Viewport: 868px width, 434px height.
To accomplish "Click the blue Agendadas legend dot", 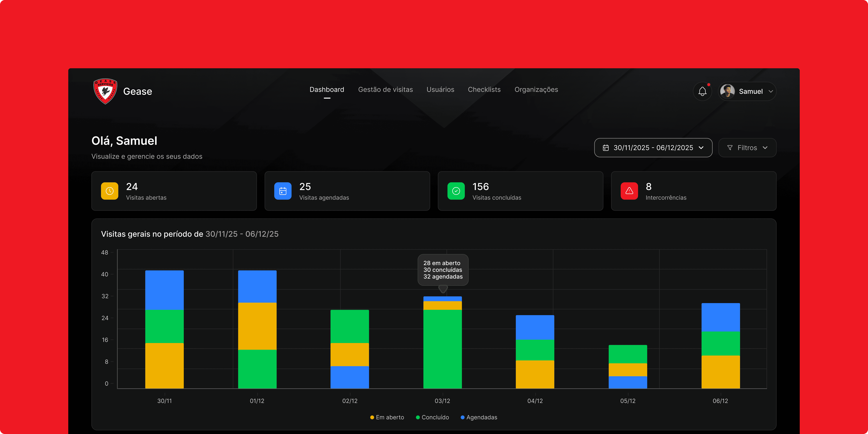I will (x=463, y=418).
